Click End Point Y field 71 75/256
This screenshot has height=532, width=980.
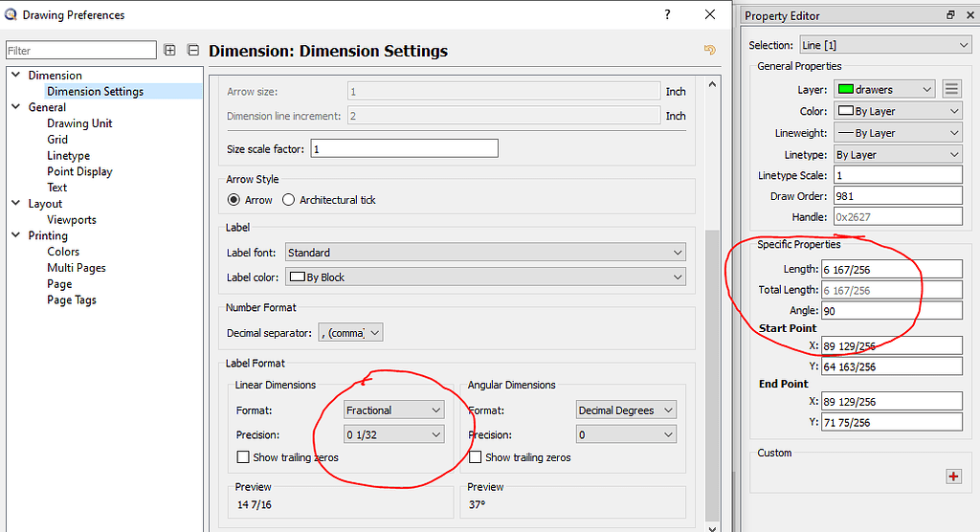click(892, 422)
